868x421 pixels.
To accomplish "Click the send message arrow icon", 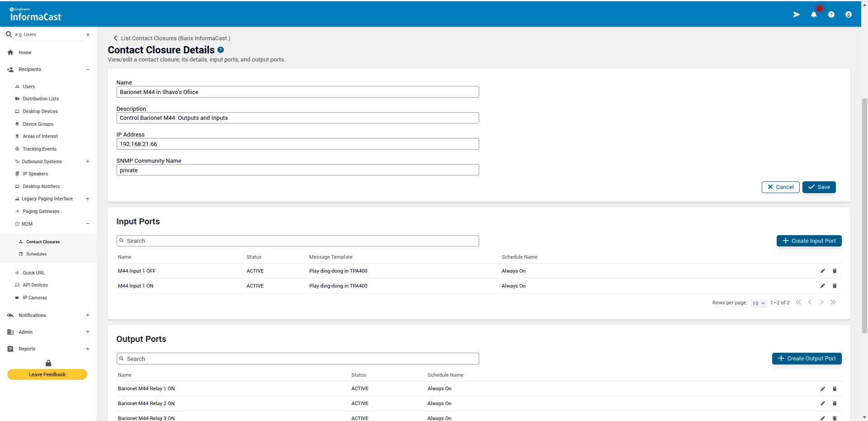I will [x=796, y=14].
